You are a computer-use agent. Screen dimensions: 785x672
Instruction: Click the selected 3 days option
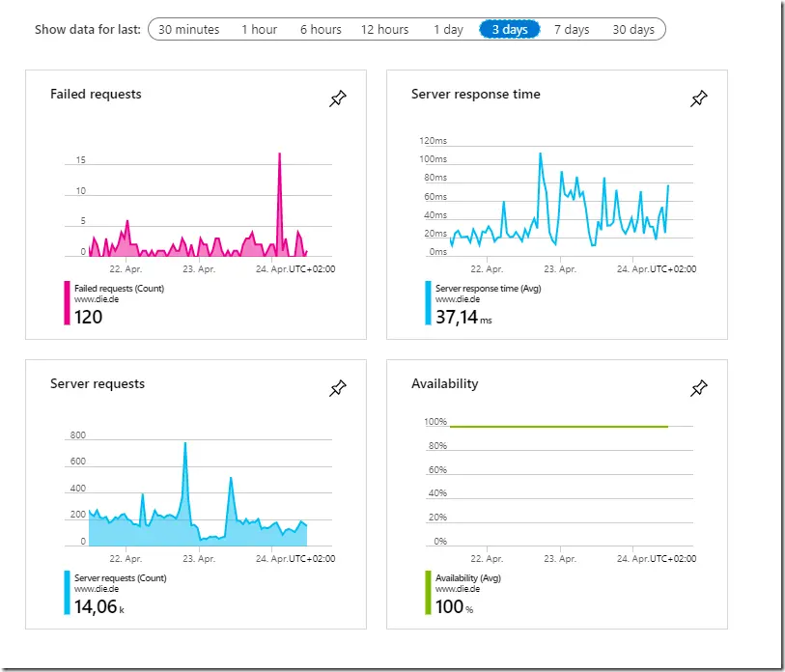click(510, 30)
